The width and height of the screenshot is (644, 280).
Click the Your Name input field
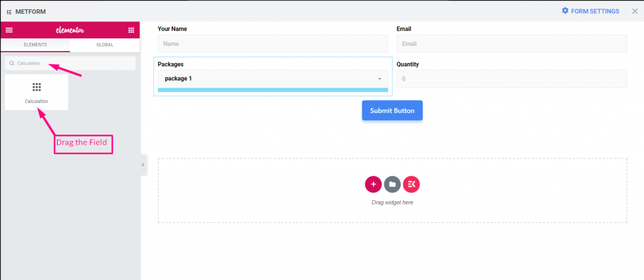[x=272, y=43]
